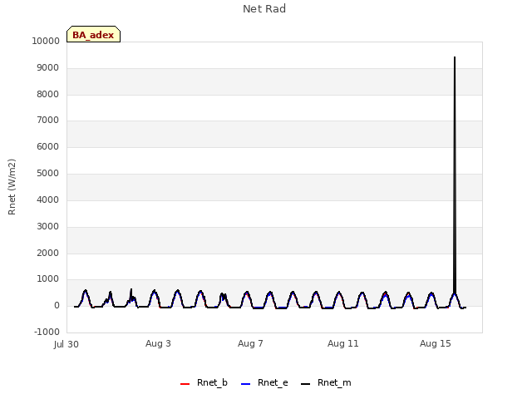Viewport: 532px width, 399px height.
Task: Click the Jul 30 x-axis label
Action: coord(66,344)
